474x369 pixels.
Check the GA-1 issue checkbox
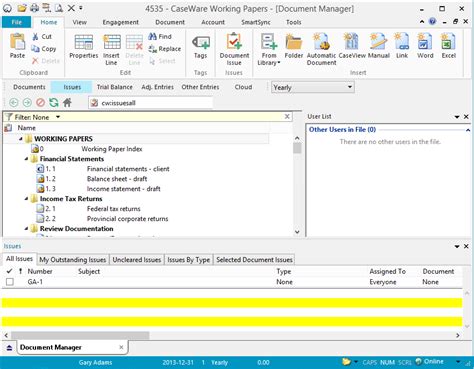(10, 282)
